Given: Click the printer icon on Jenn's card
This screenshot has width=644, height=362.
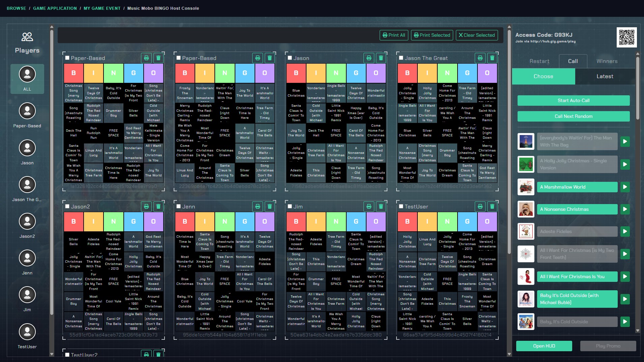Looking at the screenshot, I should 258,206.
